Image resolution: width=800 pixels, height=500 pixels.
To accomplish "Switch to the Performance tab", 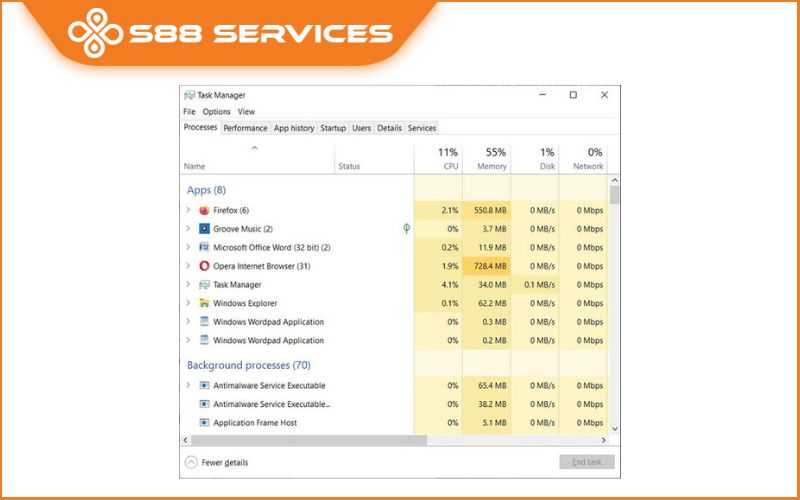I will [245, 128].
